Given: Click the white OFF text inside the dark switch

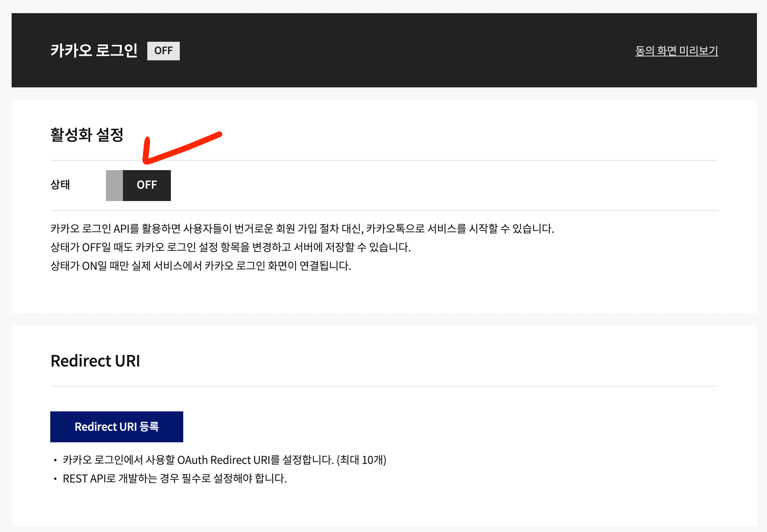Looking at the screenshot, I should [147, 185].
